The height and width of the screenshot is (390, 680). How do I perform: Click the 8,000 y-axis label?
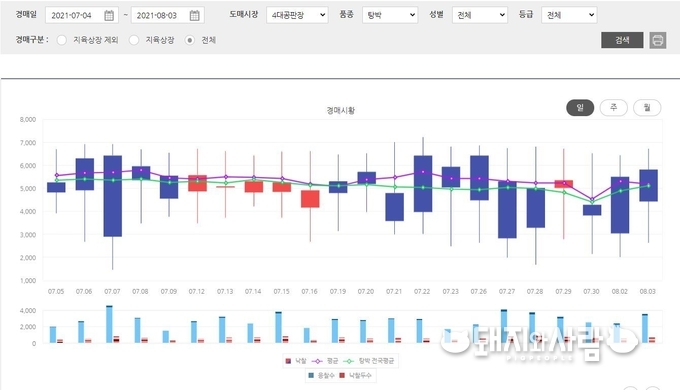[x=28, y=119]
